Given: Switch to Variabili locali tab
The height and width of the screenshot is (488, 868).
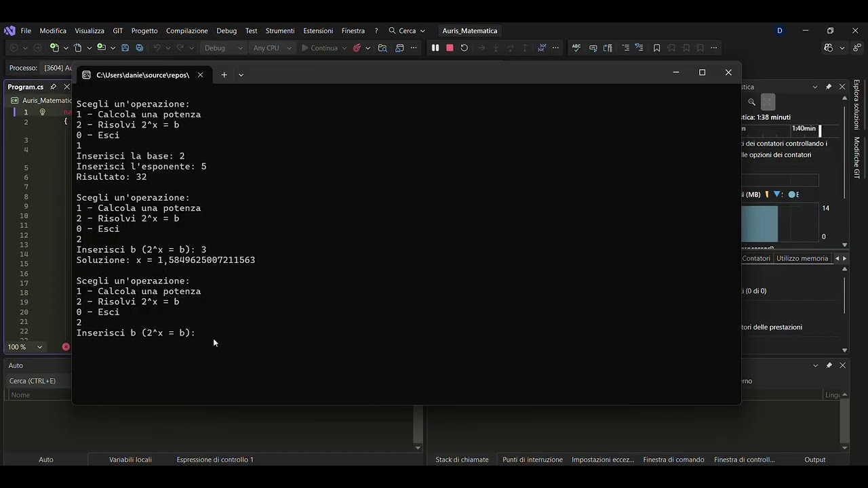Looking at the screenshot, I should (x=130, y=460).
